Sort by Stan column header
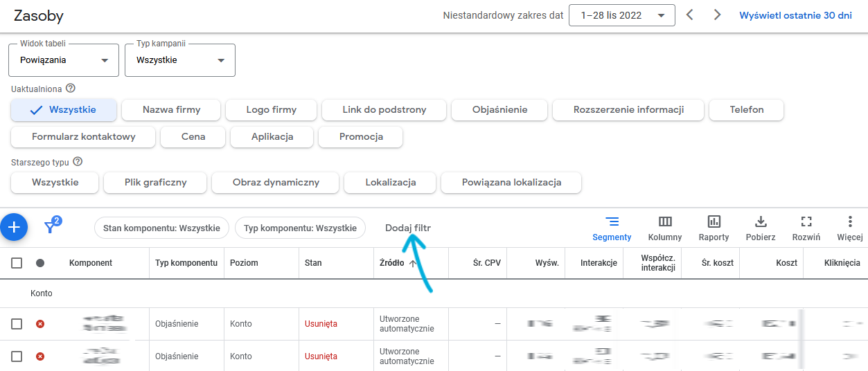The height and width of the screenshot is (371, 868). 313,263
